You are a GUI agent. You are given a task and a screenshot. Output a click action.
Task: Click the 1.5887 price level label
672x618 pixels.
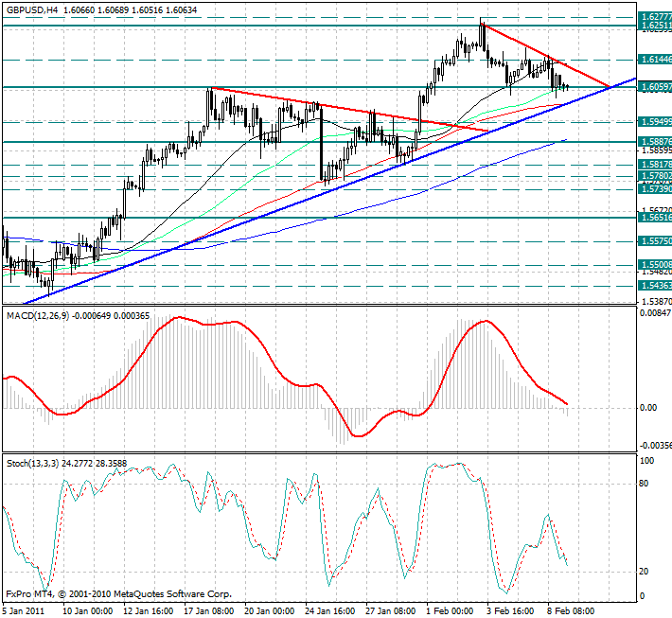pos(655,141)
